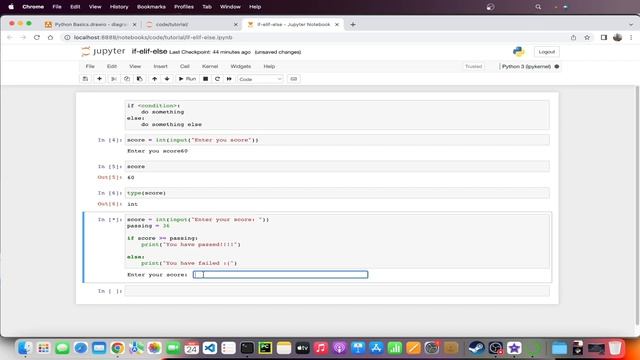Image resolution: width=640 pixels, height=360 pixels.
Task: Open Chrome profile avatar
Action: (x=618, y=37)
